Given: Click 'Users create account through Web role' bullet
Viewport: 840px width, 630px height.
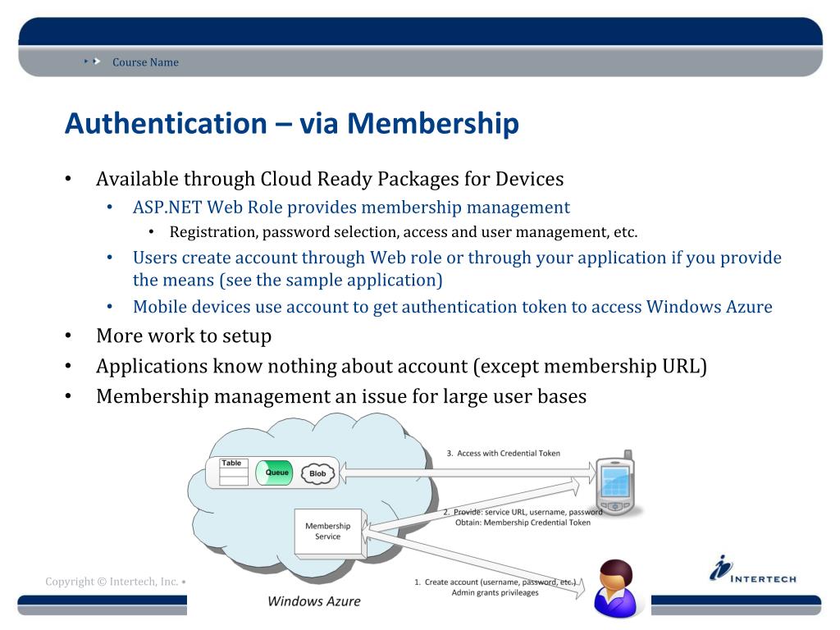Looking at the screenshot, I should click(x=457, y=268).
